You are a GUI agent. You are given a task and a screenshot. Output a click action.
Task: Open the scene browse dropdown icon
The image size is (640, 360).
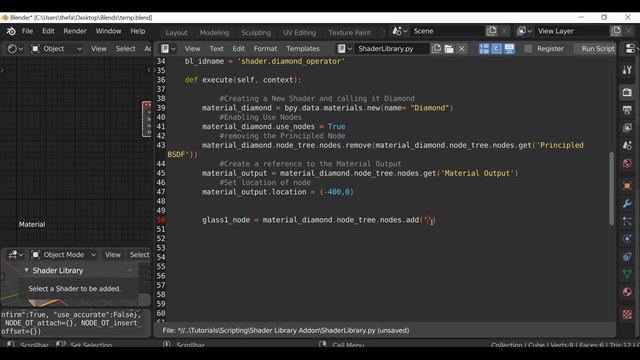[x=400, y=31]
